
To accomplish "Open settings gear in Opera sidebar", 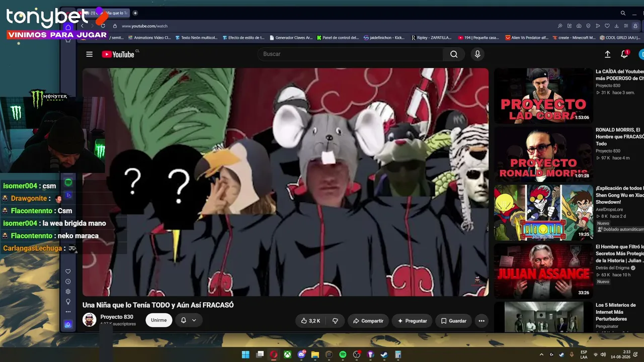I will (68, 292).
